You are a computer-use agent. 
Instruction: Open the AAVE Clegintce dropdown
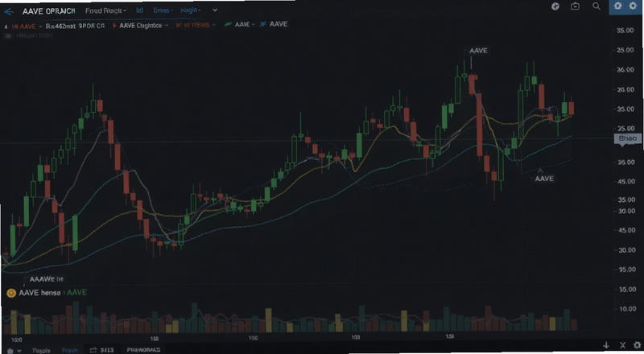coord(143,26)
